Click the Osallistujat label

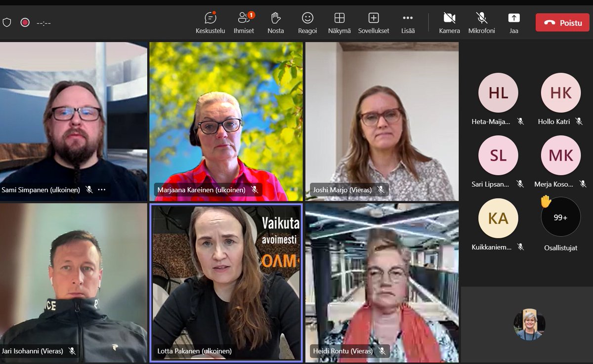coord(561,248)
